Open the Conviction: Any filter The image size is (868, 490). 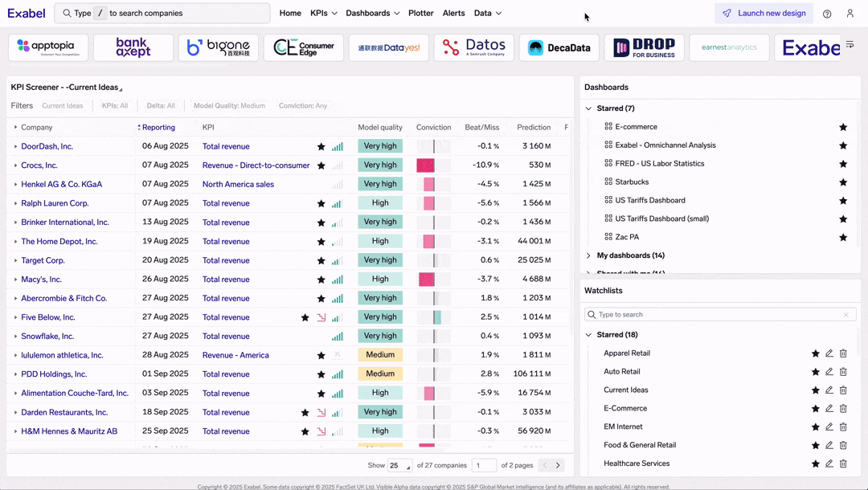(303, 106)
